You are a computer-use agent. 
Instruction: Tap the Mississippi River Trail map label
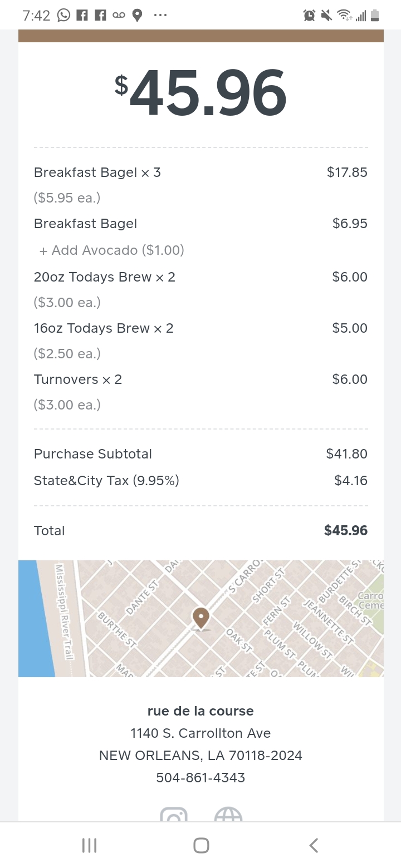64,612
